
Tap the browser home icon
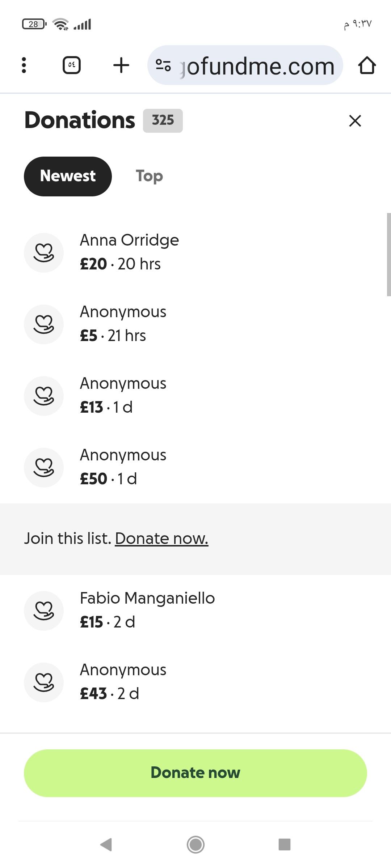(367, 65)
